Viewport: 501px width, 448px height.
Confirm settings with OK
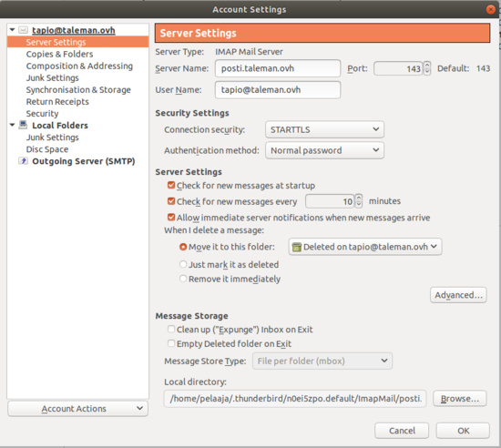click(x=463, y=431)
